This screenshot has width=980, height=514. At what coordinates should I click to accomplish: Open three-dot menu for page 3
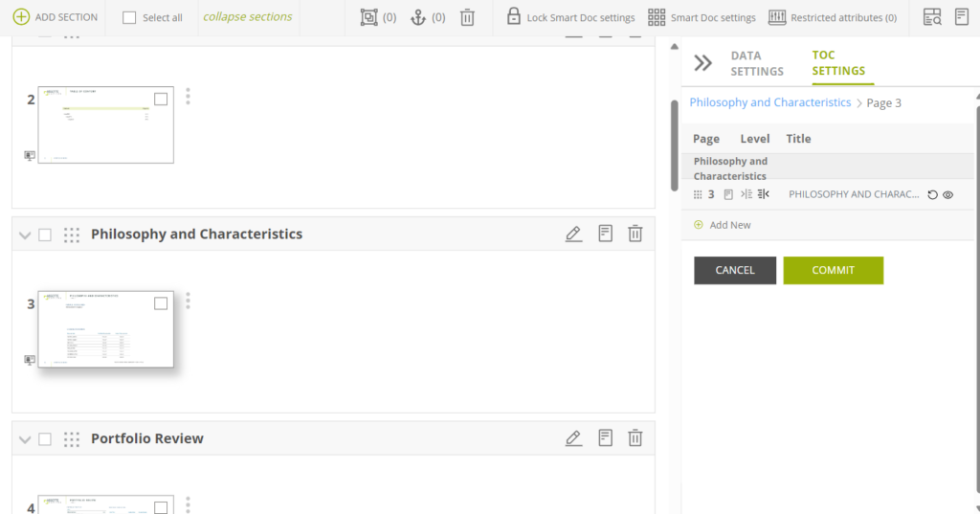tap(188, 301)
